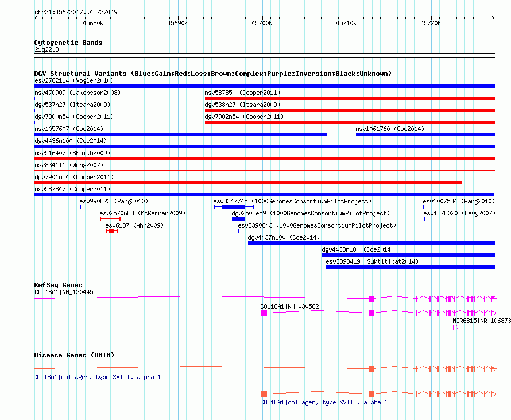
Task: Click the dgv538n27 (Itsara2009) red bar
Action: (x=350, y=110)
